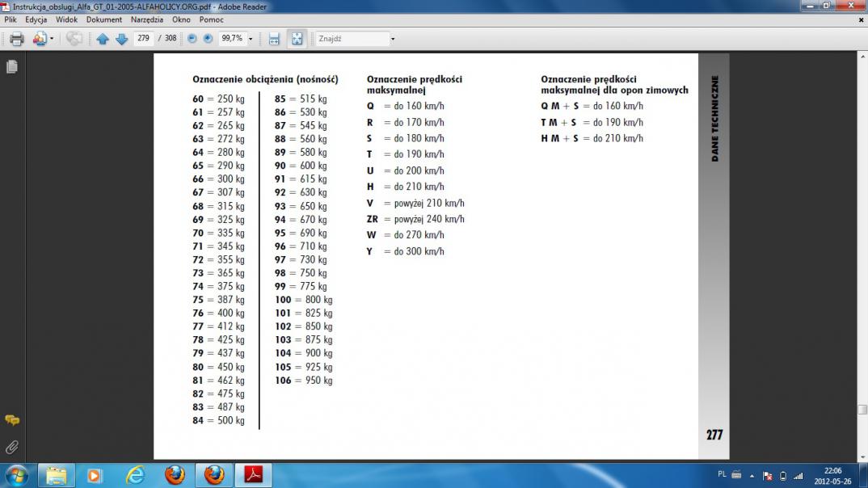Open the Attachments paperclip panel icon

click(11, 447)
